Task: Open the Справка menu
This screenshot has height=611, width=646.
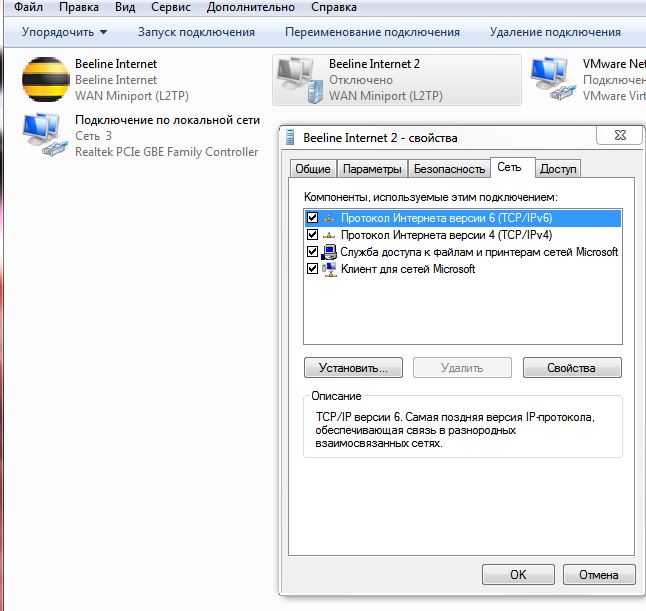Action: tap(334, 7)
